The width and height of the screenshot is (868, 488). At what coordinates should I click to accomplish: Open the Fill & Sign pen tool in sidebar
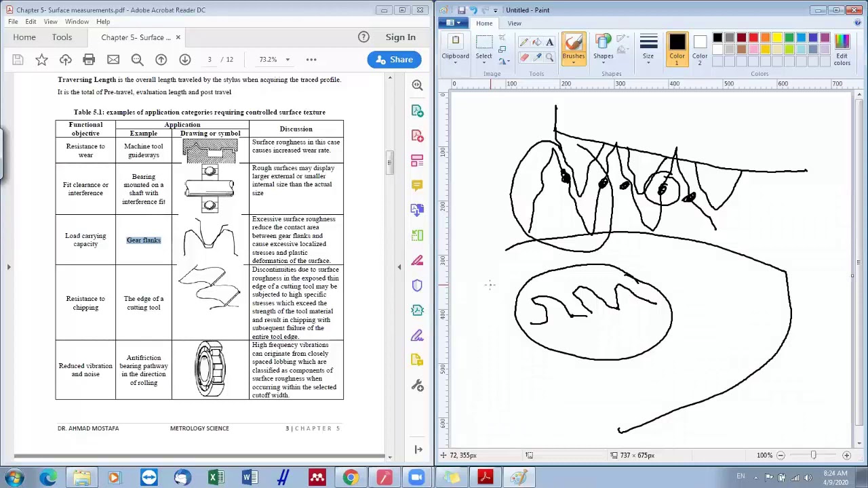pos(417,335)
